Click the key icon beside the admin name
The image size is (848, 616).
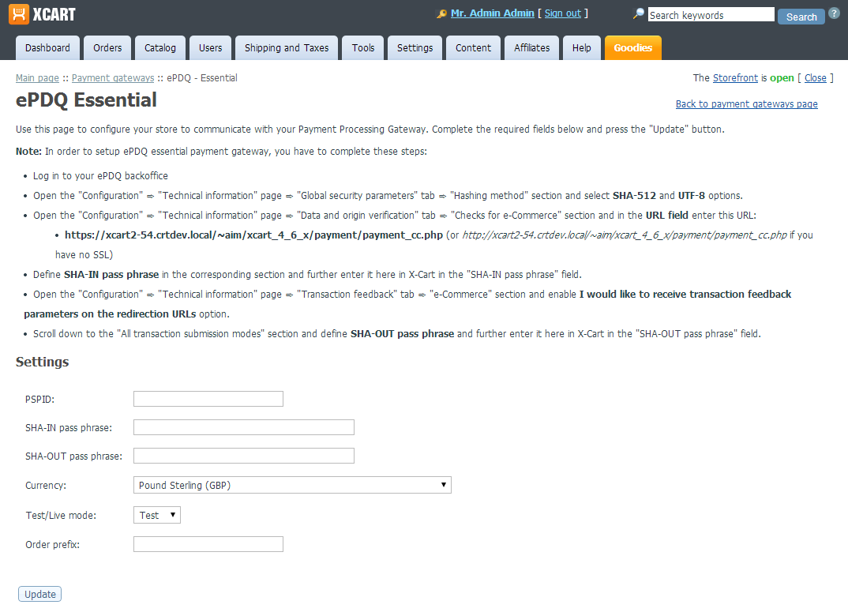coord(442,14)
